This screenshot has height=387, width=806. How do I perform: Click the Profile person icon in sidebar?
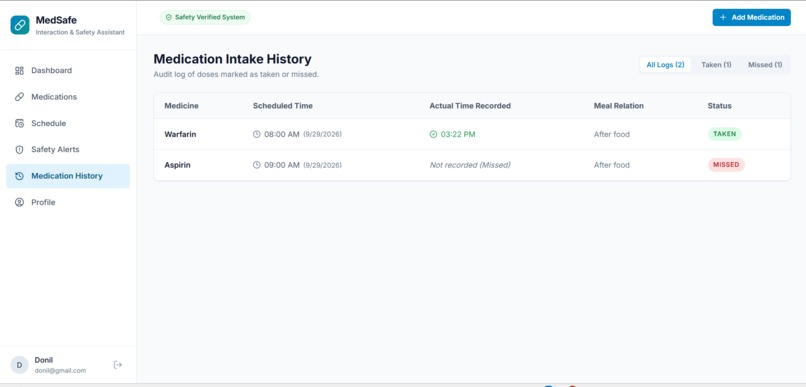pos(19,202)
